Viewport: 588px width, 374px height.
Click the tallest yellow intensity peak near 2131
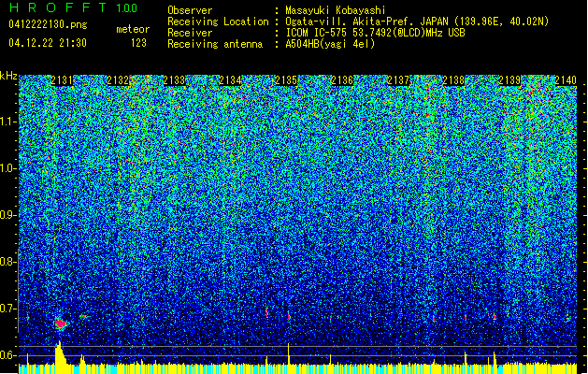pyautogui.click(x=60, y=352)
